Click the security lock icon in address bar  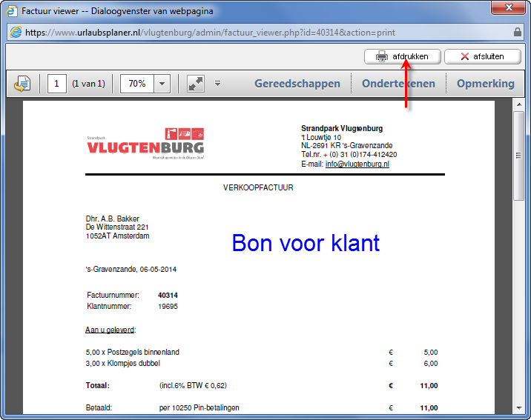(518, 33)
